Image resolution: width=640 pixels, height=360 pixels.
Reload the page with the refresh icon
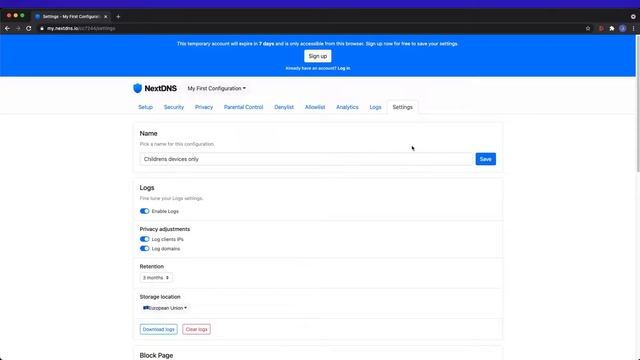click(x=29, y=28)
